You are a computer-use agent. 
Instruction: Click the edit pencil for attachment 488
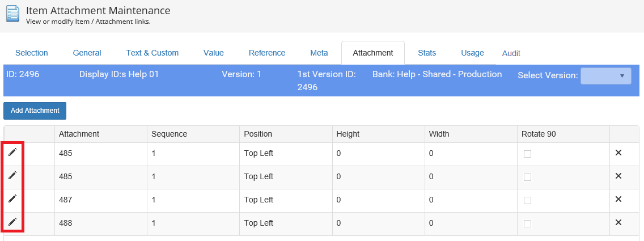pyautogui.click(x=12, y=222)
